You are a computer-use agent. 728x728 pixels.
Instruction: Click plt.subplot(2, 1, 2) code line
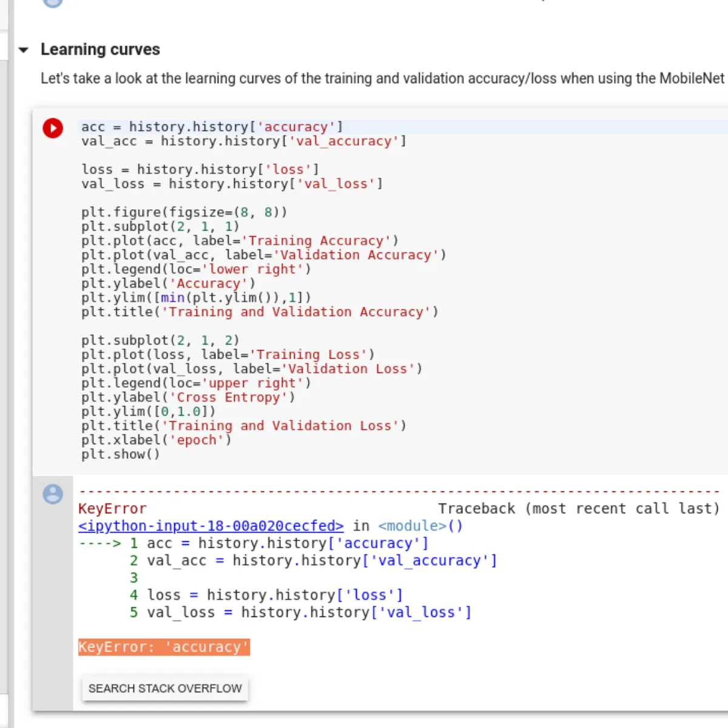[x=161, y=340]
